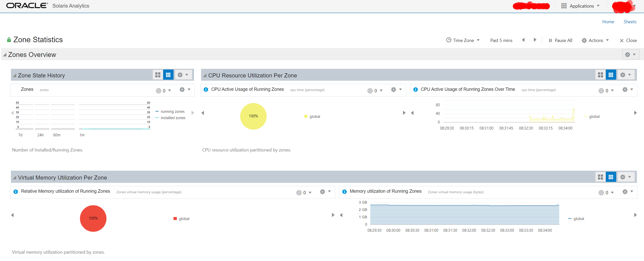644x261 pixels.
Task: Go to next Zones chart
Action: click(x=193, y=113)
